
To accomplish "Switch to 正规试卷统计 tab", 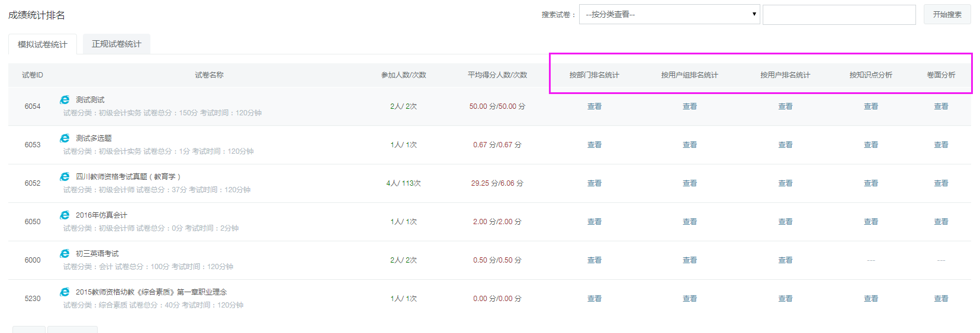I will (x=117, y=44).
